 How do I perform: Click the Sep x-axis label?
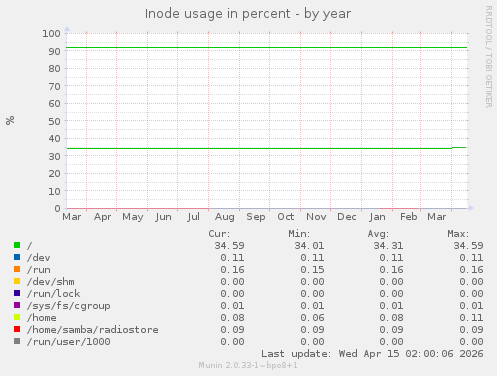point(256,217)
